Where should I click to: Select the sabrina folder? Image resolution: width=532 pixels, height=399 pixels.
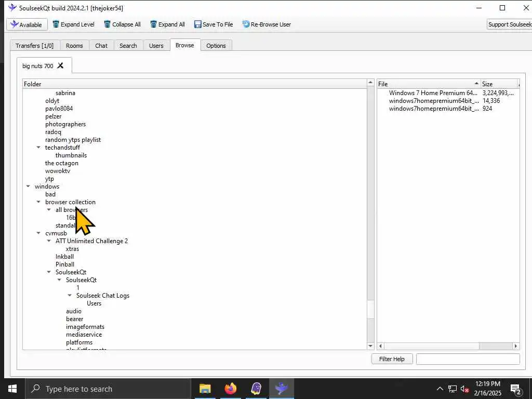(65, 93)
